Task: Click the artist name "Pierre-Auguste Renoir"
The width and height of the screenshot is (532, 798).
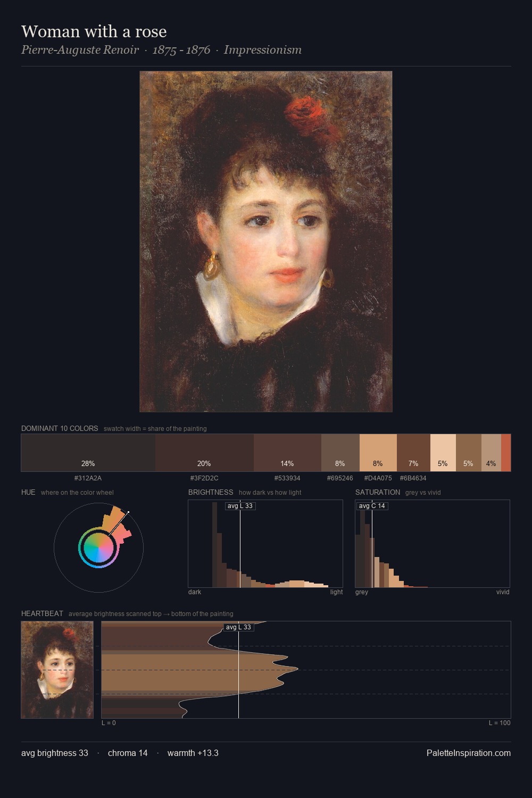Action: tap(80, 50)
